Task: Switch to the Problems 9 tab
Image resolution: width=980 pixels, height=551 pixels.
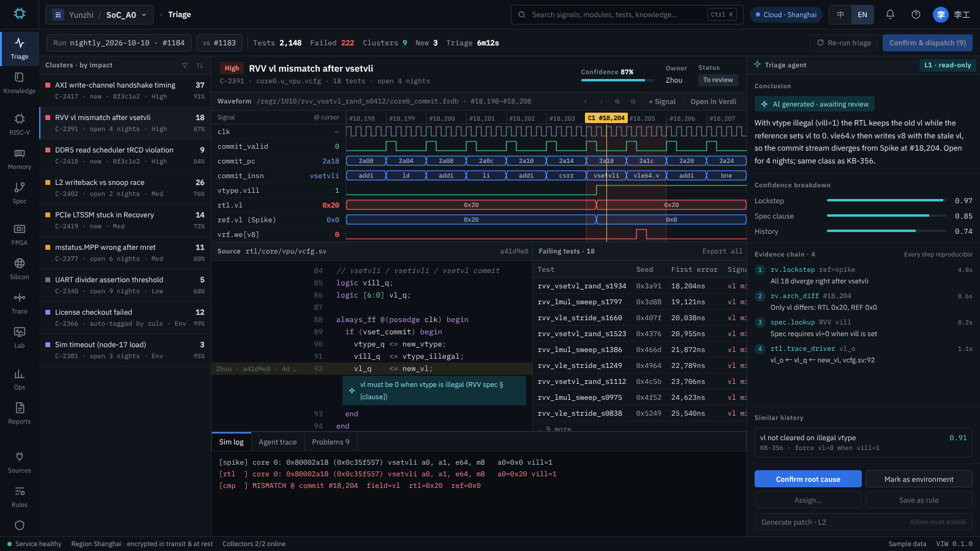Action: pos(331,442)
